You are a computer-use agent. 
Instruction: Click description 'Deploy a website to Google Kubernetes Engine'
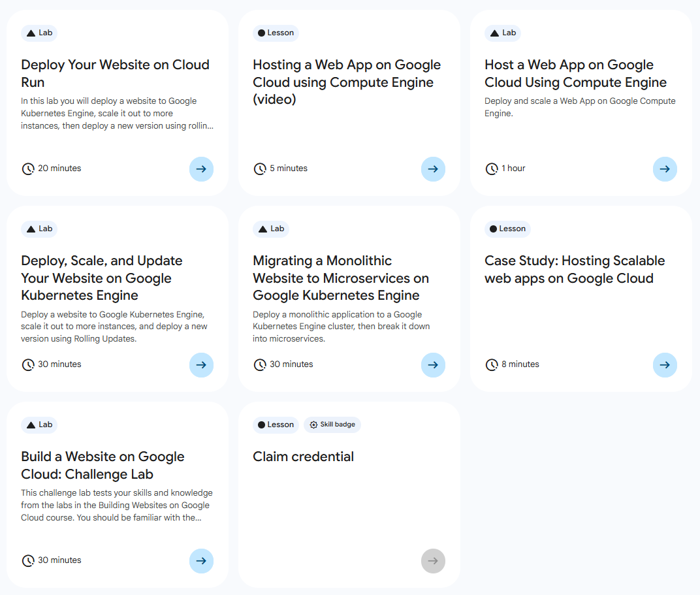tap(114, 327)
